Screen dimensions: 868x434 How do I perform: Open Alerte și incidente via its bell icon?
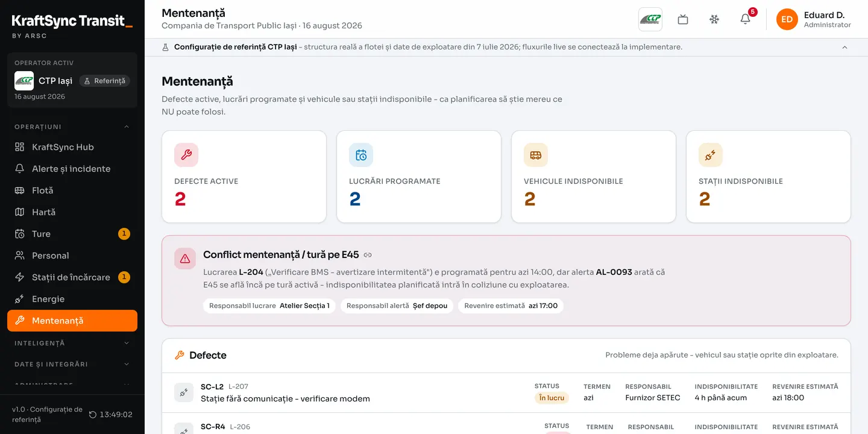click(20, 169)
